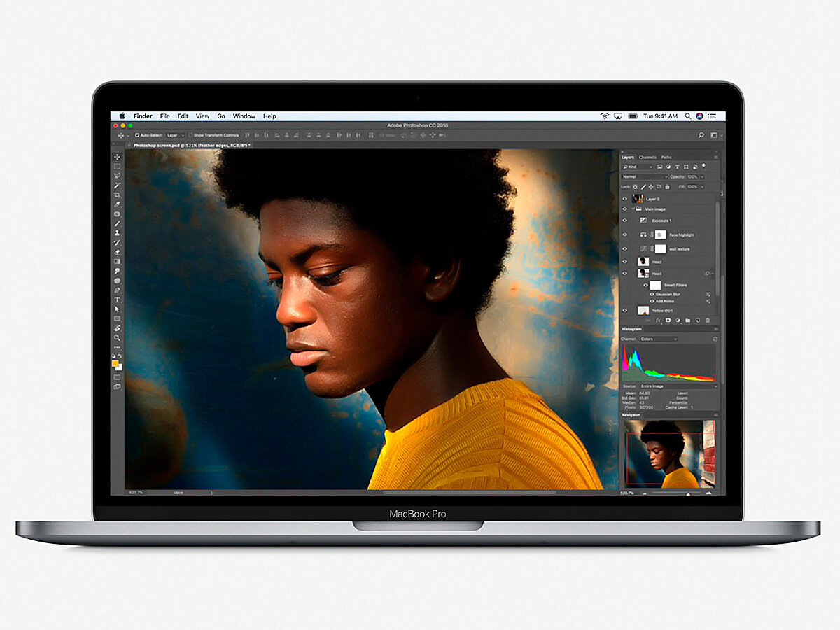Screen dimensions: 840x630
Task: Open the Layers panel options menu
Action: (x=716, y=157)
